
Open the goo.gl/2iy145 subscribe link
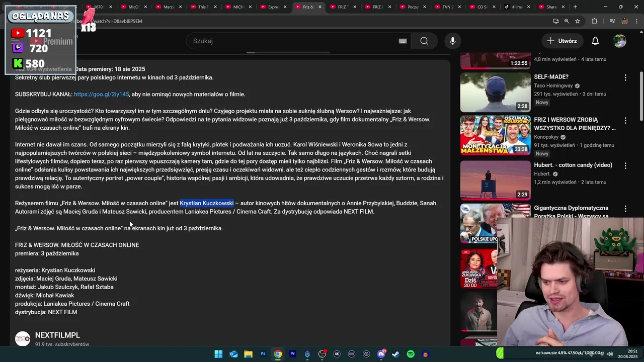click(x=101, y=94)
